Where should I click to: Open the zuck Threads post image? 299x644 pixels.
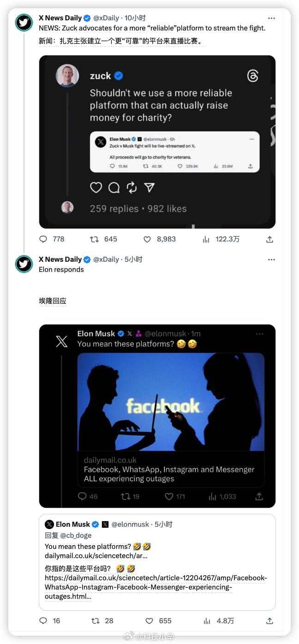click(157, 142)
